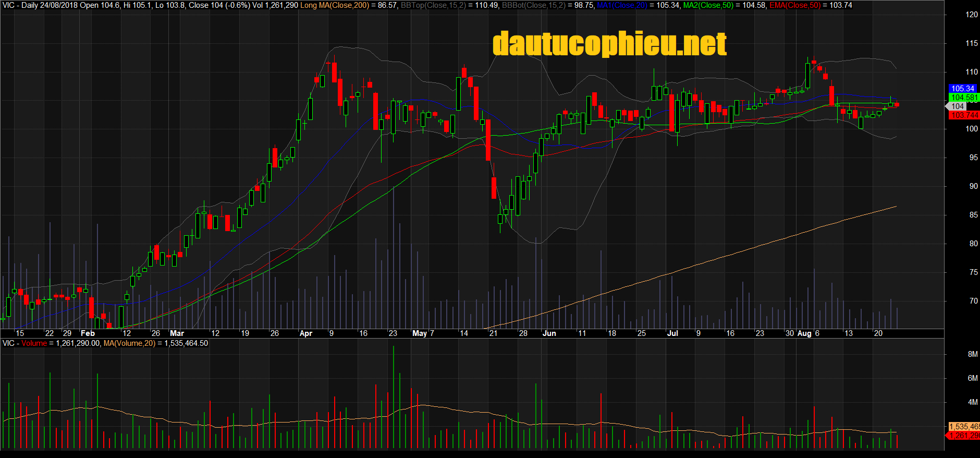Image resolution: width=980 pixels, height=458 pixels.
Task: Click the 120 level on price axis
Action: [971, 15]
